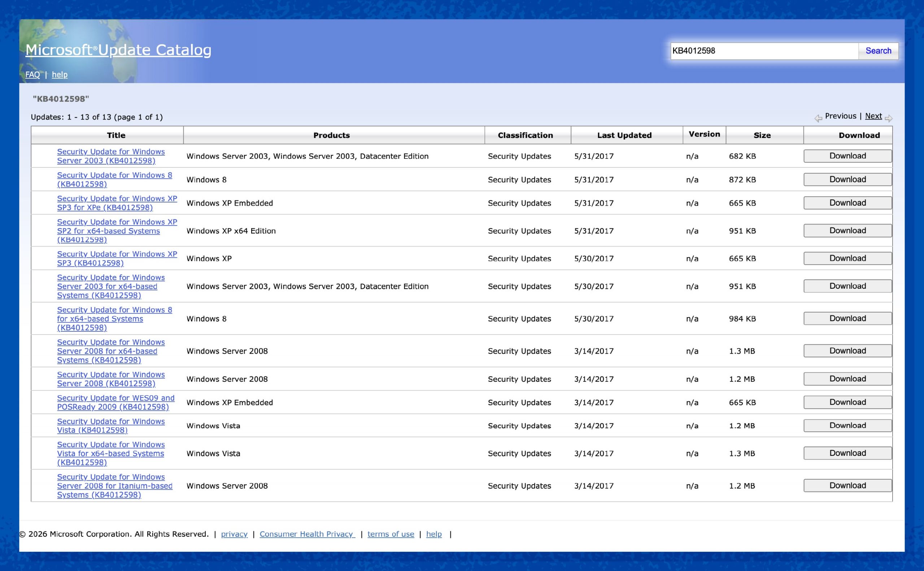Open Security Update for Windows Vista details
924x571 pixels.
coord(111,426)
